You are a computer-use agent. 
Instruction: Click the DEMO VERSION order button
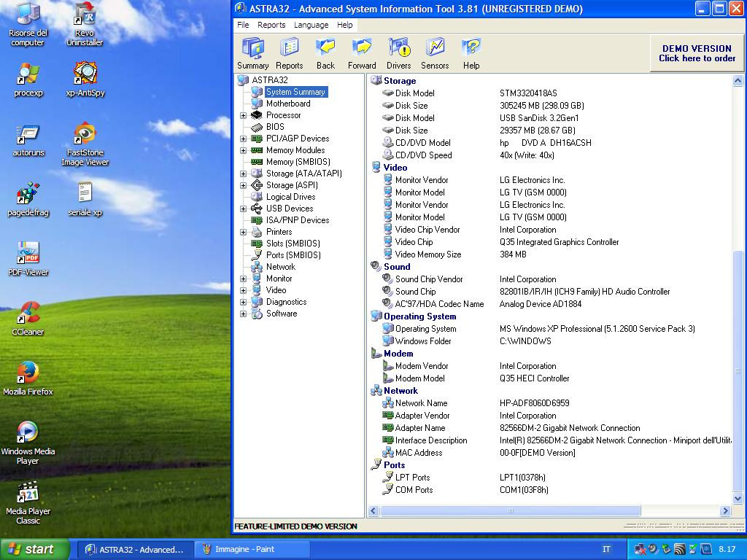[697, 53]
